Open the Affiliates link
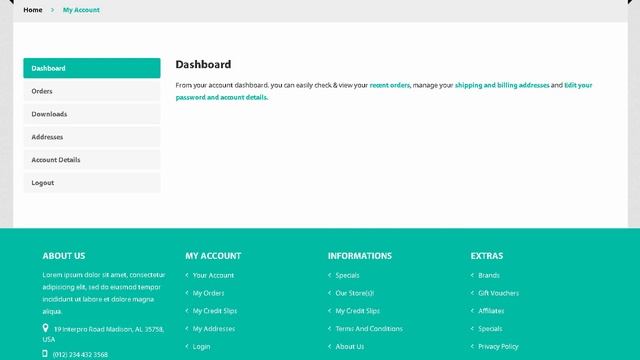Screen dimensions: 640x360 [x=491, y=311]
